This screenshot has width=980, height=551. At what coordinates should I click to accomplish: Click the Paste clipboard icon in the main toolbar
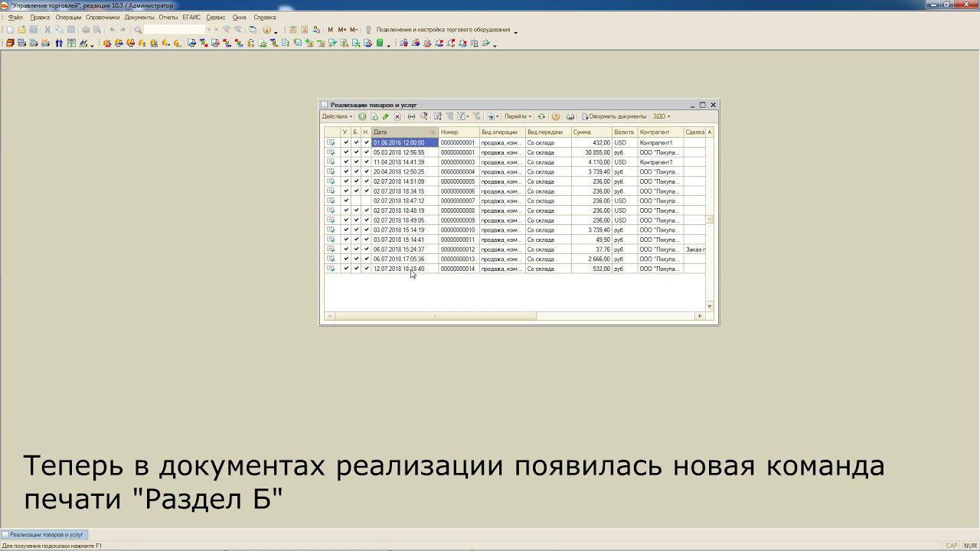[71, 30]
